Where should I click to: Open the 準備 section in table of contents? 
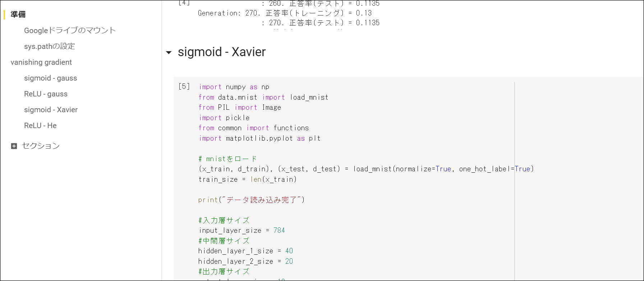point(18,14)
